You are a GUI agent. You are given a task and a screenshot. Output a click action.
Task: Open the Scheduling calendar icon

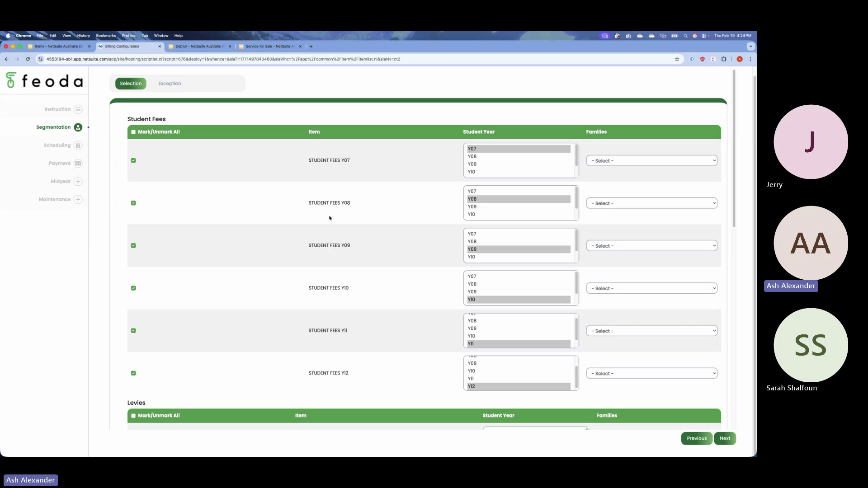[x=78, y=145]
